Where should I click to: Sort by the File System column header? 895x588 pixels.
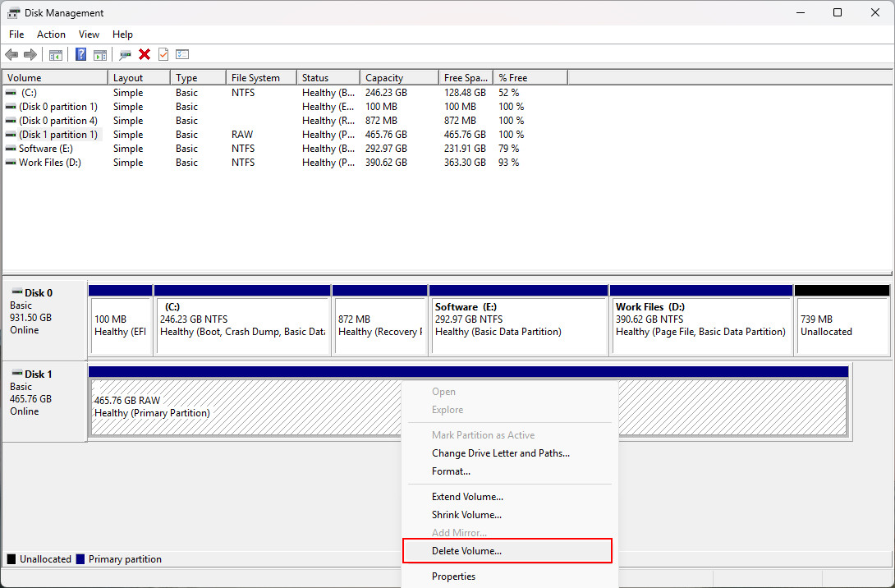(261, 78)
